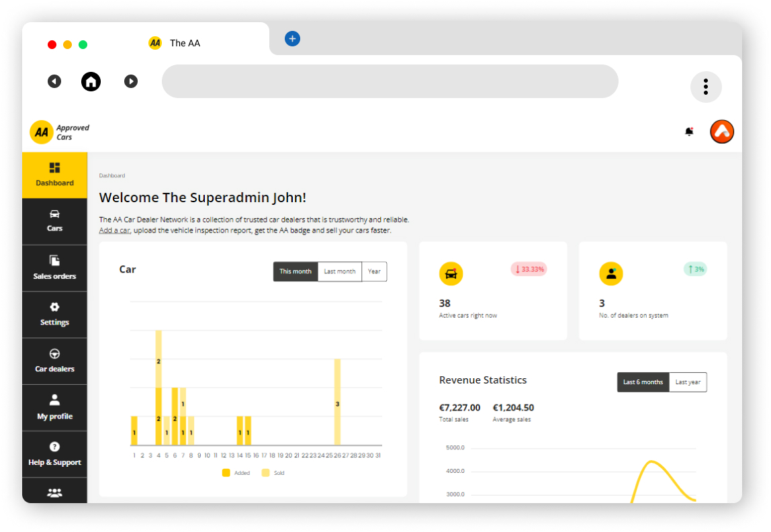Click the AA Approved Cars logo
This screenshot has height=532, width=771.
click(60, 132)
